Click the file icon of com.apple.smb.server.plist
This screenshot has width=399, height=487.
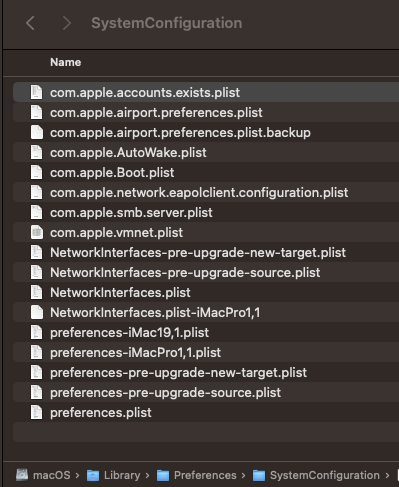(36, 212)
